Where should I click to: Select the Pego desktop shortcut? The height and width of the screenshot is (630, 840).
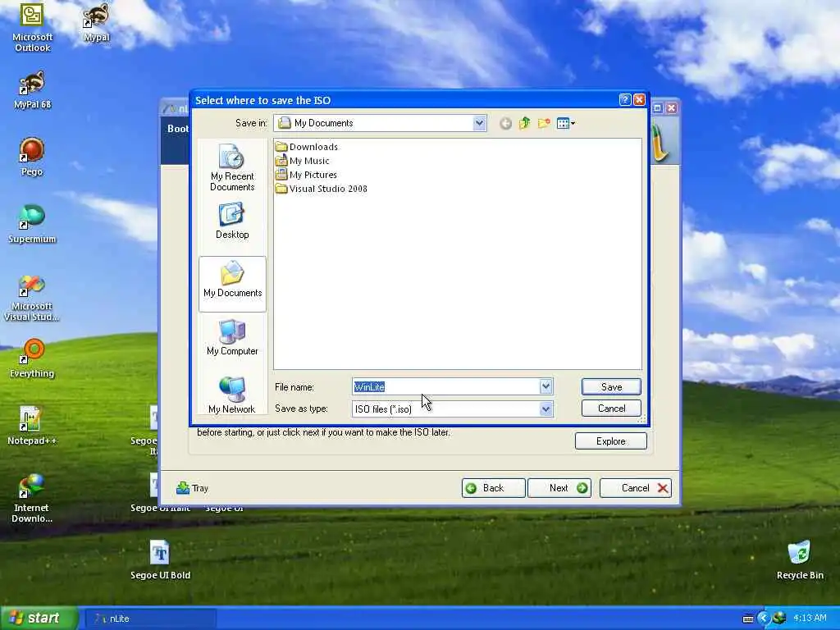click(x=32, y=157)
